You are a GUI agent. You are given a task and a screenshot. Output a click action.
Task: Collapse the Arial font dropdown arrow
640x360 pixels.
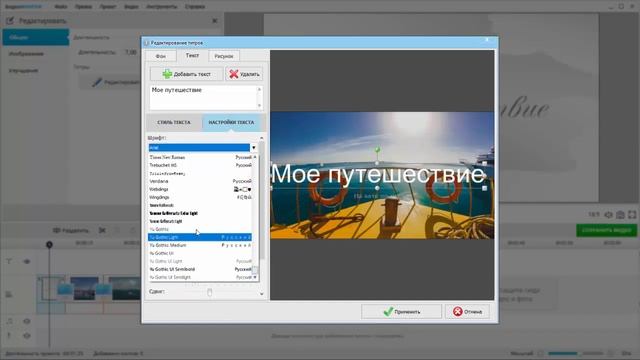pyautogui.click(x=254, y=147)
